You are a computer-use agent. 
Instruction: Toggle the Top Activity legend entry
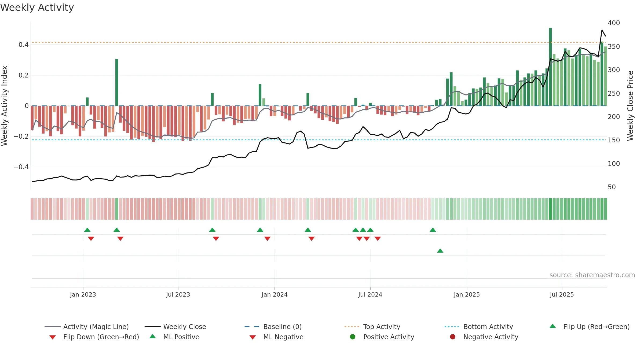372,327
